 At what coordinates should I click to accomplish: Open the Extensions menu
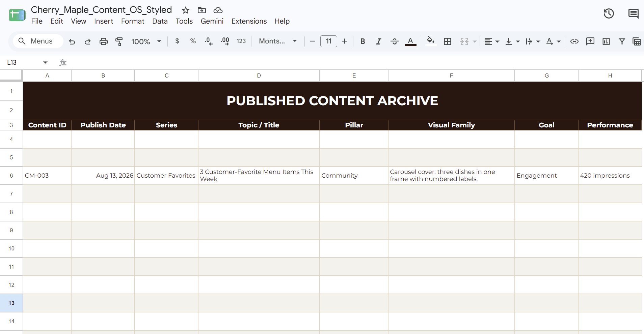click(249, 21)
